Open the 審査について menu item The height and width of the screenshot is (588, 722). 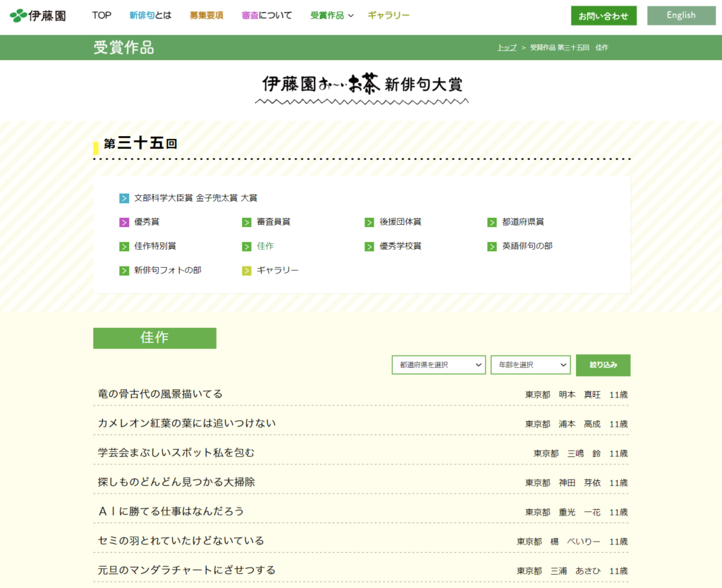tap(267, 16)
